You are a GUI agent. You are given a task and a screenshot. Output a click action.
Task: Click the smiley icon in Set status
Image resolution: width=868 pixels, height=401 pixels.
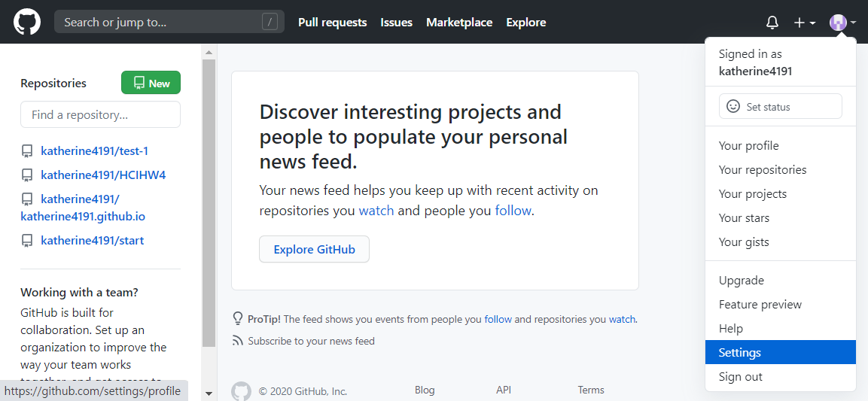[x=733, y=106]
